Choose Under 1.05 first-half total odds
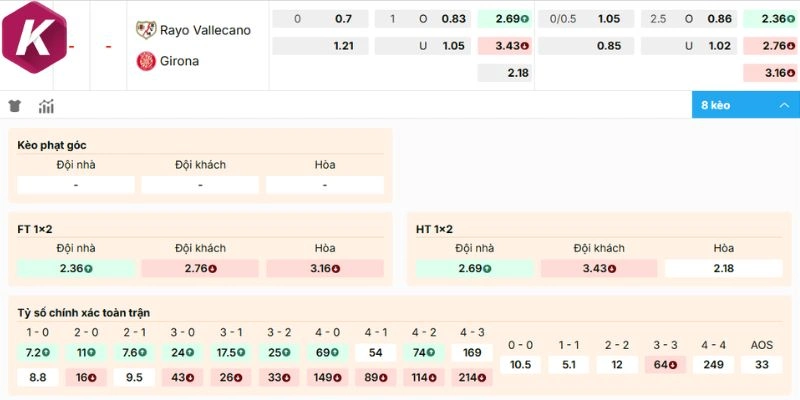The image size is (800, 400). point(422,46)
